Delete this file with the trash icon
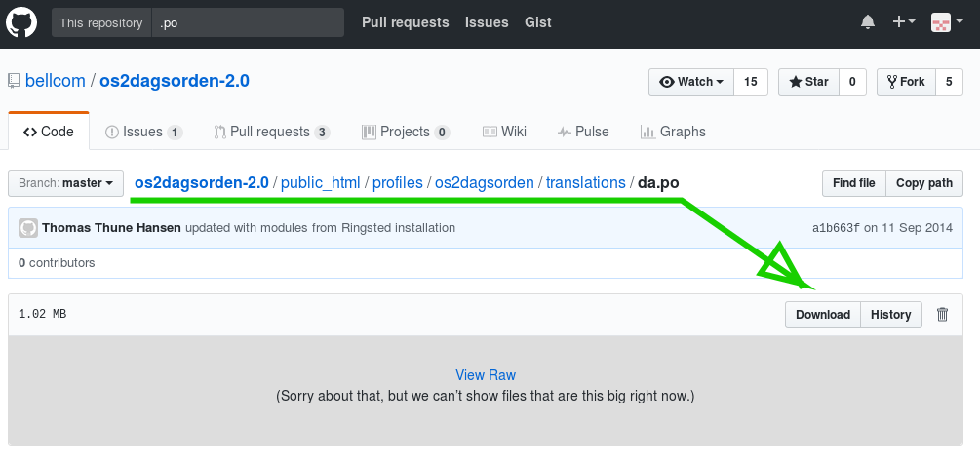This screenshot has width=980, height=460. (943, 315)
